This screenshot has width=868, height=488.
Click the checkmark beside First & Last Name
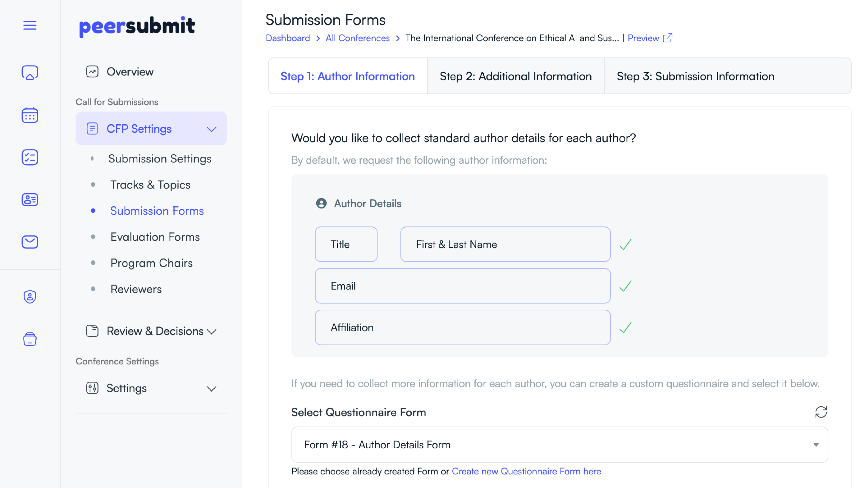(x=625, y=244)
